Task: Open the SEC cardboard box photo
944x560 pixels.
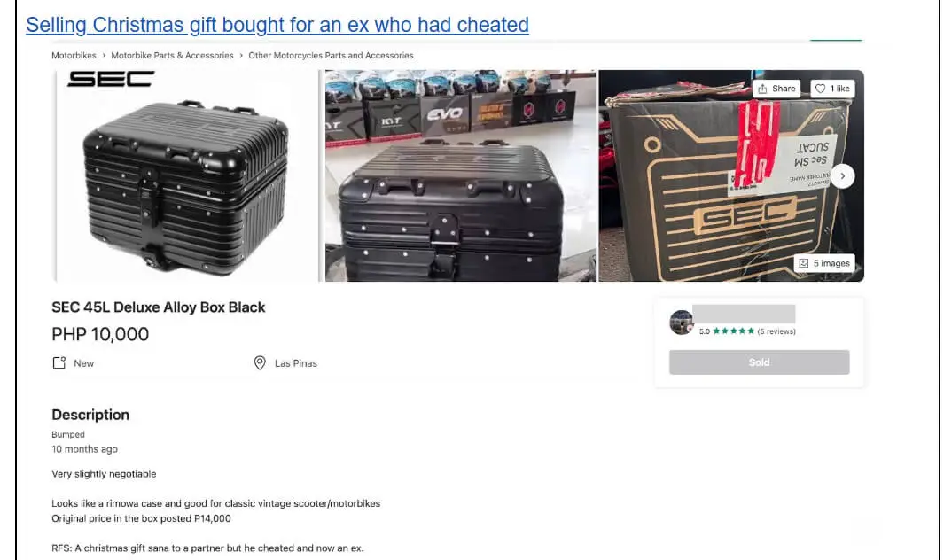Action: click(x=731, y=175)
